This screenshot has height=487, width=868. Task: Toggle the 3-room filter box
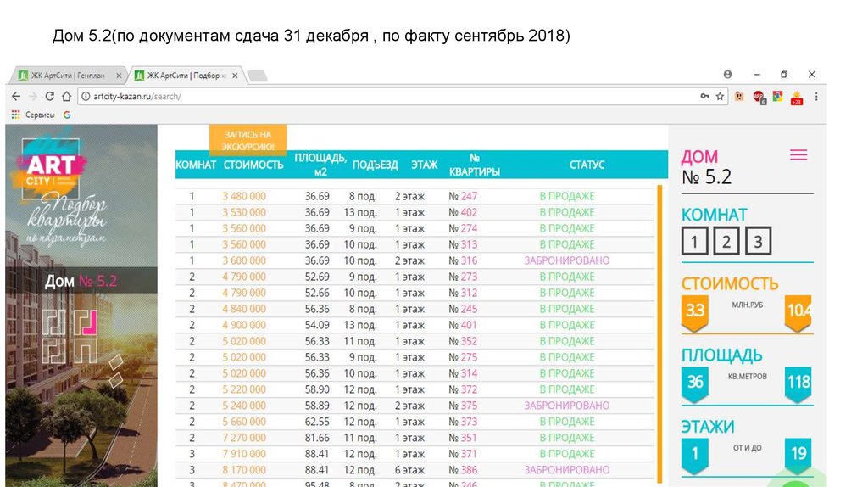[x=758, y=242]
